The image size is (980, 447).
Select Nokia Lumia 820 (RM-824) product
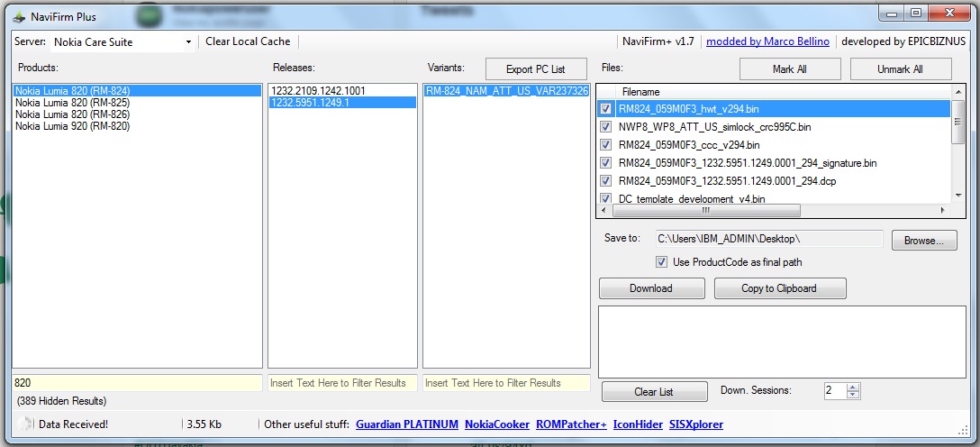coord(137,91)
